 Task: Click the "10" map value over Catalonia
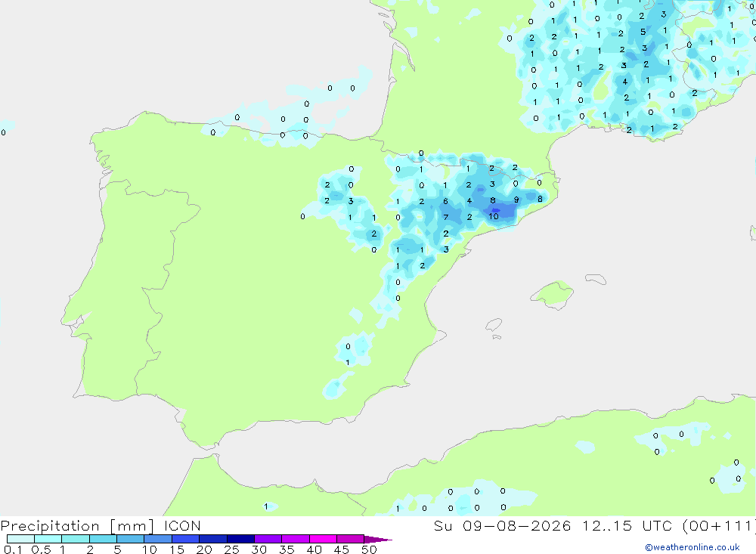point(493,216)
